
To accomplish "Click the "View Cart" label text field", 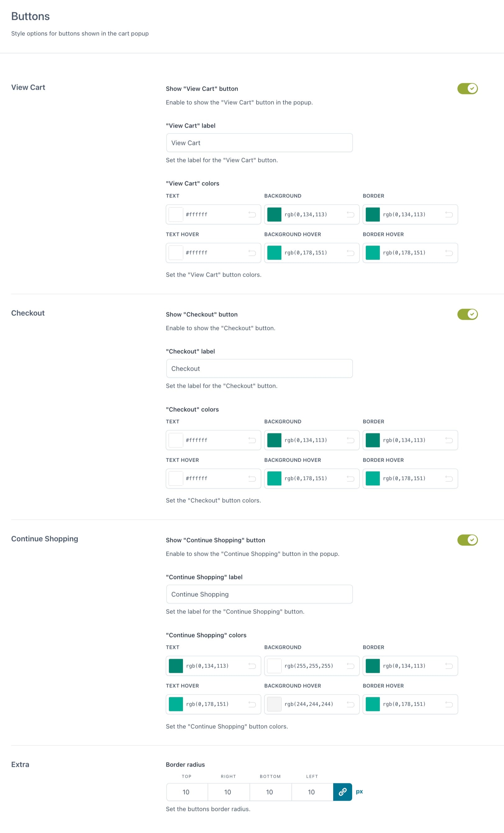I will (x=259, y=143).
